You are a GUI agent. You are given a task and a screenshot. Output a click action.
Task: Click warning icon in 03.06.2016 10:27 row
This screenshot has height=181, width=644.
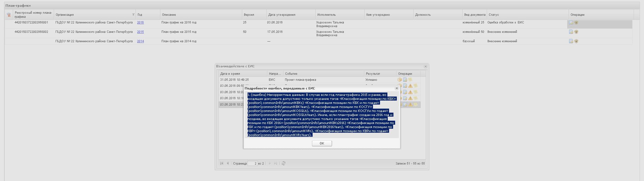coord(410,105)
